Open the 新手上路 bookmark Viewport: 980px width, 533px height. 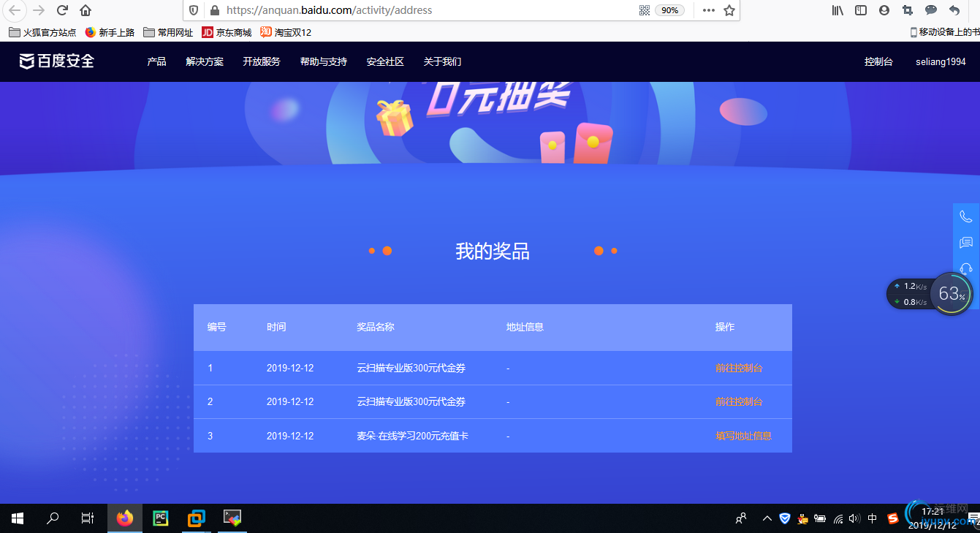click(x=110, y=32)
